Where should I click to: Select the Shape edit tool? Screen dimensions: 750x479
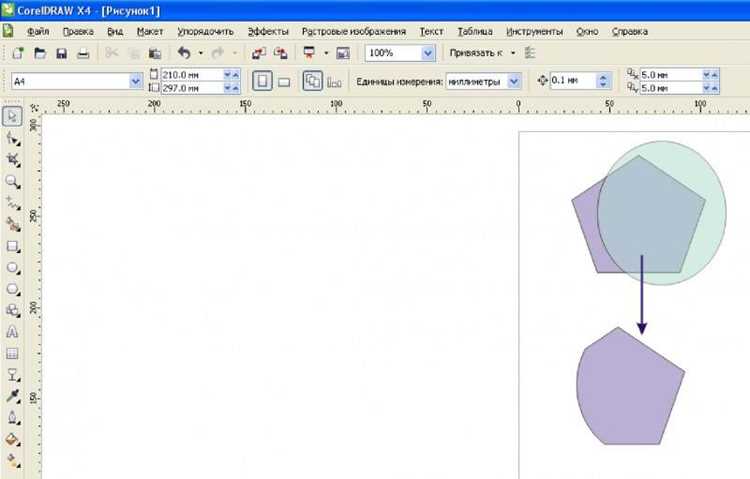(x=12, y=138)
